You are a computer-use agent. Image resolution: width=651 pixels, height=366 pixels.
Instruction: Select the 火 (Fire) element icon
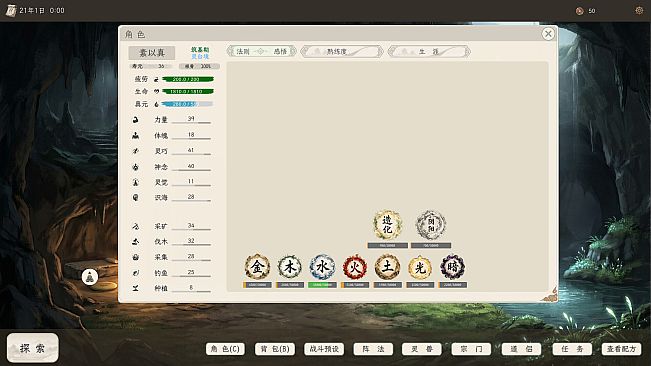[x=355, y=267]
